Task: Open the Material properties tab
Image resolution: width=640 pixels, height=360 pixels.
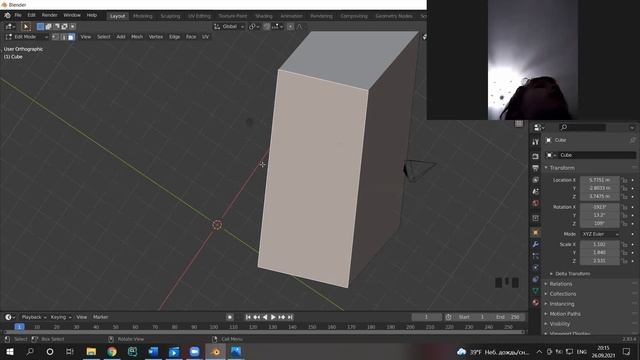Action: [536, 302]
